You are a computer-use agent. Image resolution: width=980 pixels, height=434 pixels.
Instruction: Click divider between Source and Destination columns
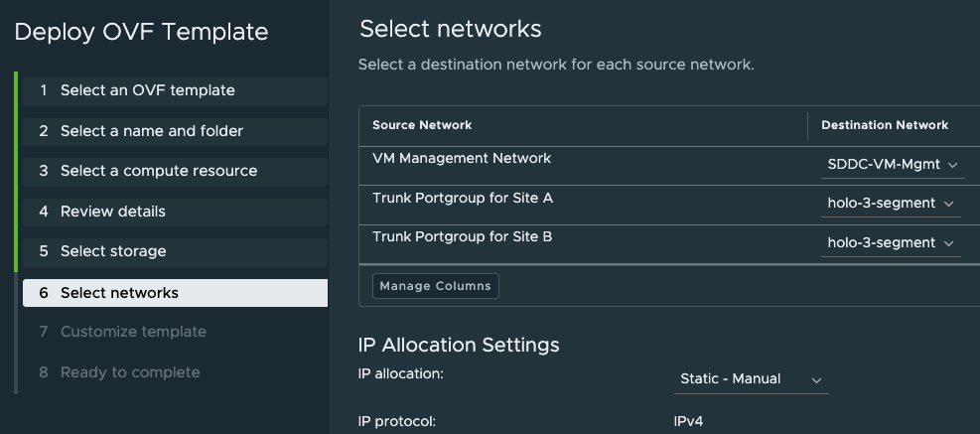[808, 125]
